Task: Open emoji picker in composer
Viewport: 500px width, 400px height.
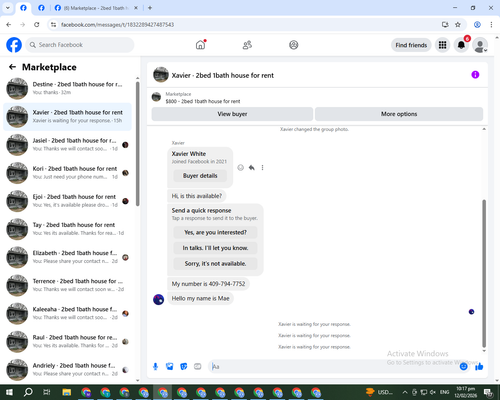Action: click(x=464, y=367)
